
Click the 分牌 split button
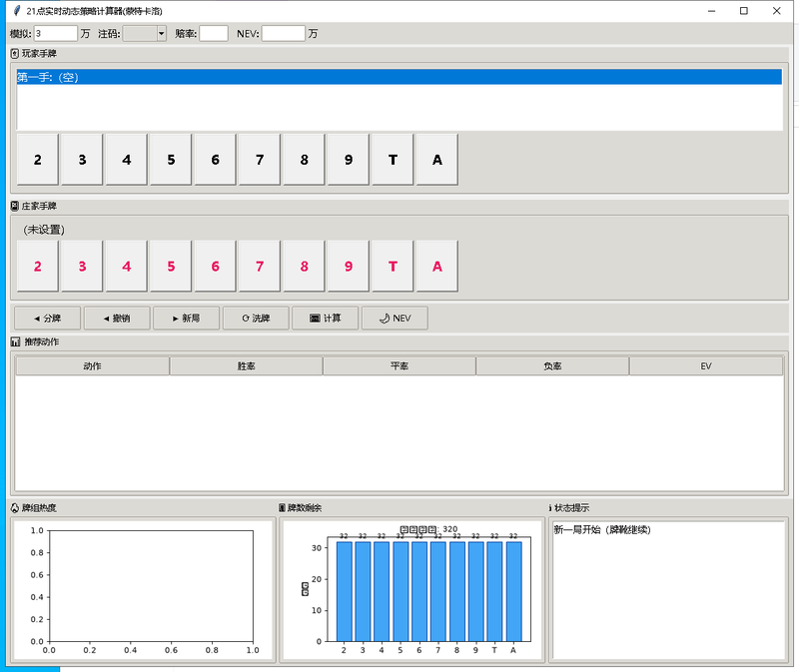pos(47,318)
